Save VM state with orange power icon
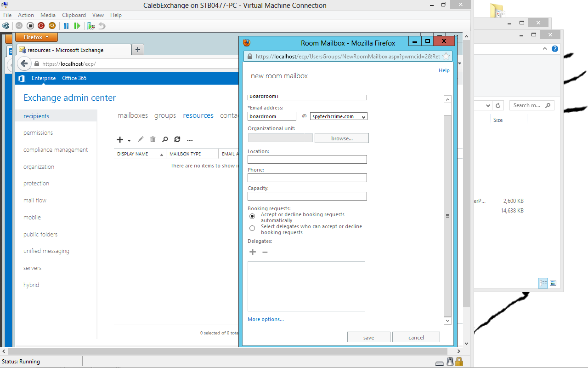 (52, 26)
